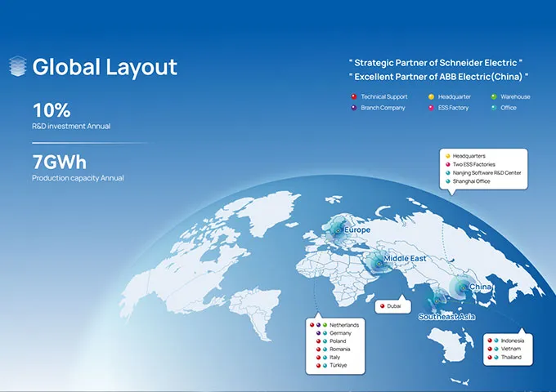Click the pink ESS Factory legend dot
The image size is (556, 392).
click(x=431, y=108)
